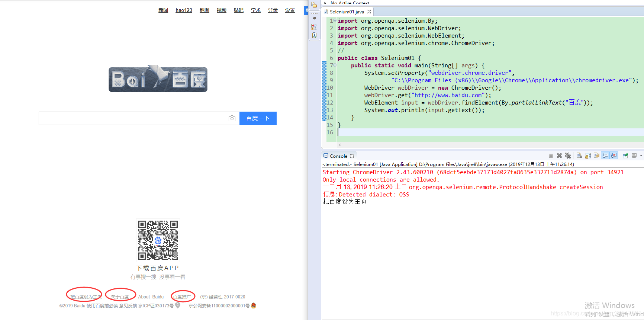Click the camera image-search icon in Baidu
Image resolution: width=644 pixels, height=320 pixels.
232,118
